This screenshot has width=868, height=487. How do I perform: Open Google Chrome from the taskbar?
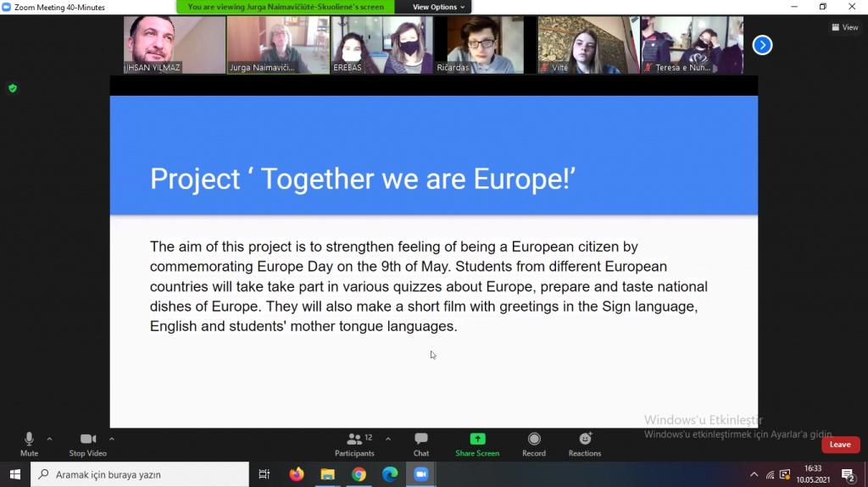[x=359, y=474]
